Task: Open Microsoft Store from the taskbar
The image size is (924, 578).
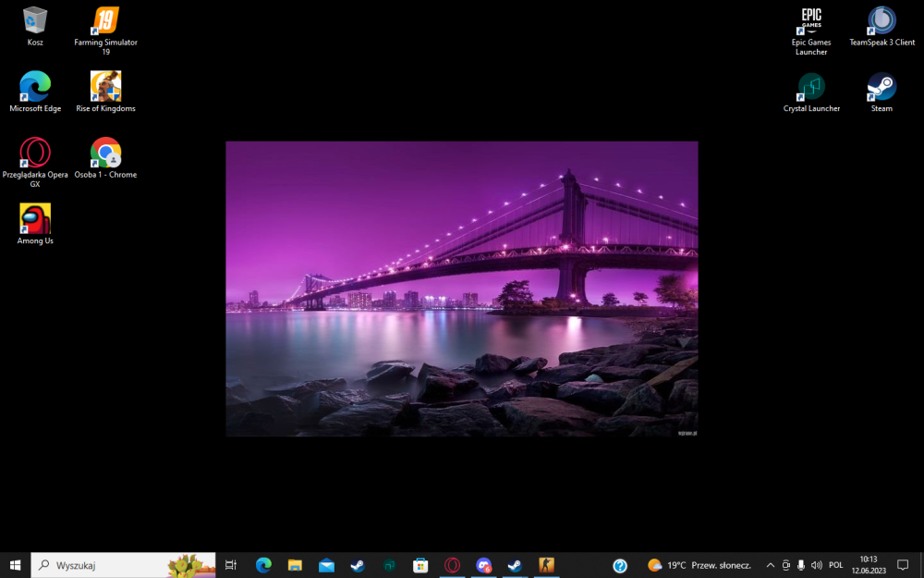Action: pos(420,565)
